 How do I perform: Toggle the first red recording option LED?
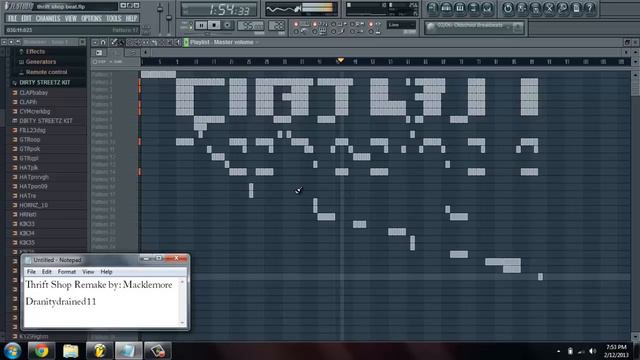(296, 24)
